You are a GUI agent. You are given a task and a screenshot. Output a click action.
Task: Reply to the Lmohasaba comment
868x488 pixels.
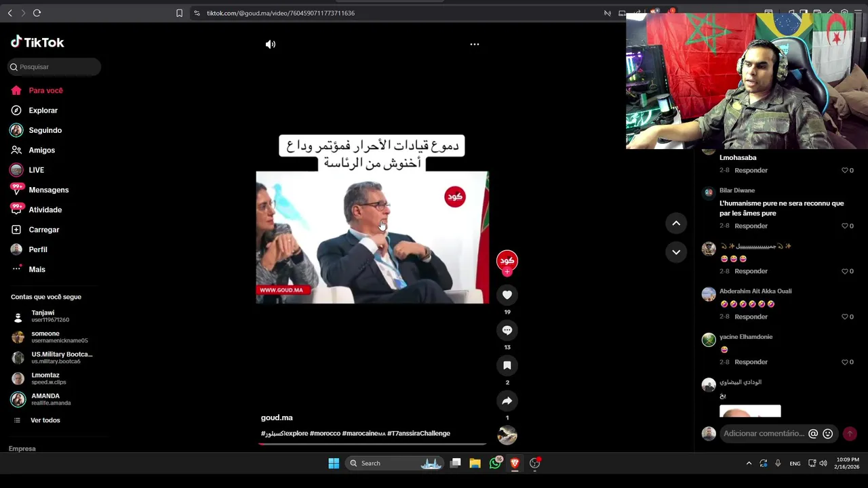coord(751,170)
